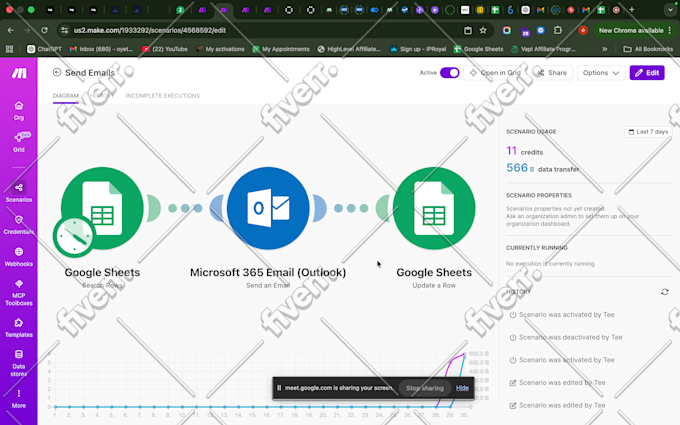Open the My Appointments bookmark
Image resolution: width=680 pixels, height=425 pixels.
point(281,49)
